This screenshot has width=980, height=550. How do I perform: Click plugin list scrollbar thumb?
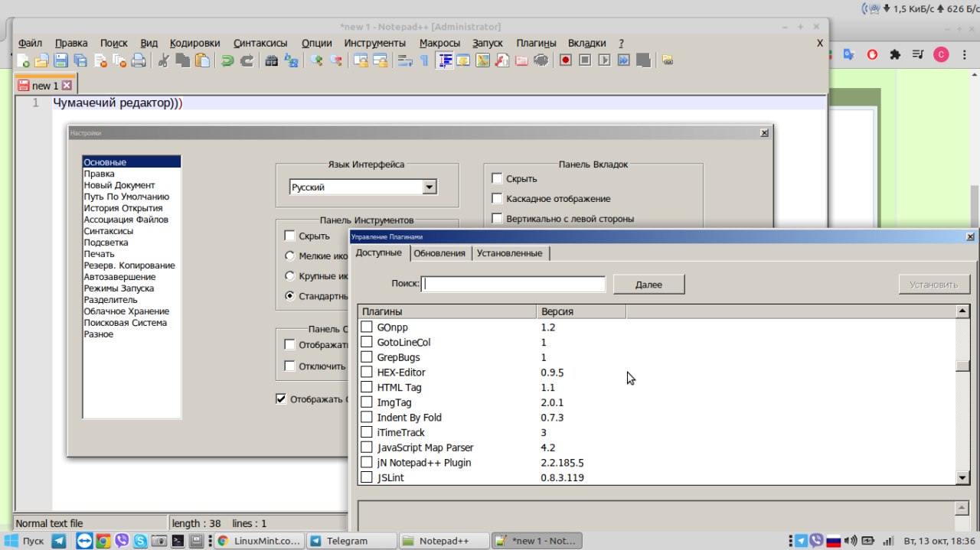(x=963, y=366)
